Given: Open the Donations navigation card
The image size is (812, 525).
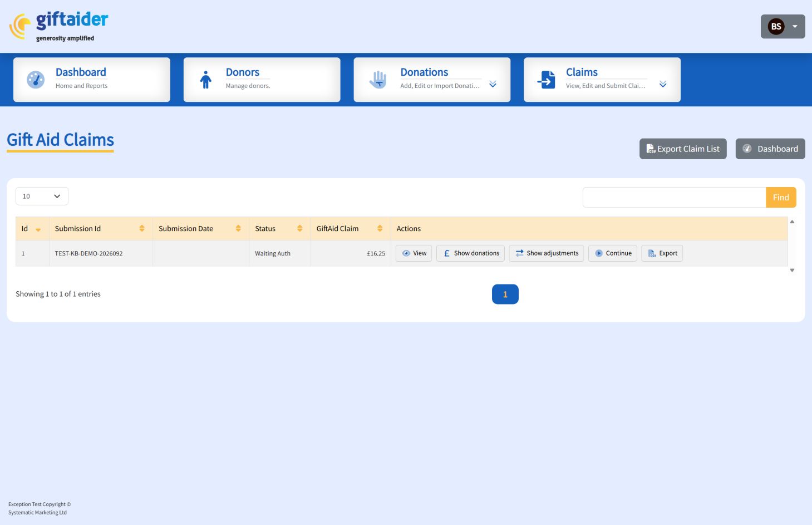Looking at the screenshot, I should tap(432, 80).
